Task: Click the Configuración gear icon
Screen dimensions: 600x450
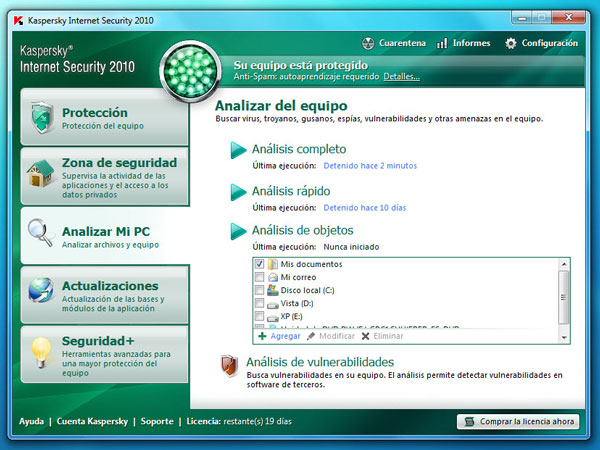Action: pyautogui.click(x=510, y=43)
